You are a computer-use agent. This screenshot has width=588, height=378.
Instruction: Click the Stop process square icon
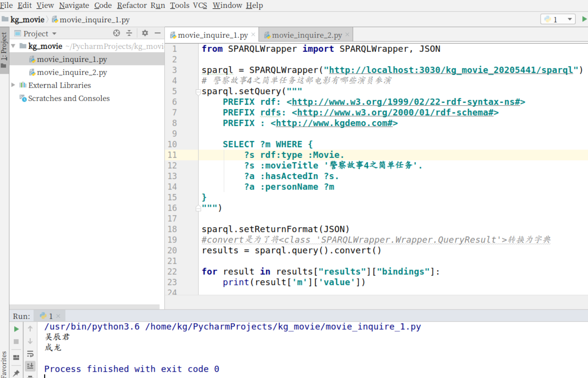16,342
